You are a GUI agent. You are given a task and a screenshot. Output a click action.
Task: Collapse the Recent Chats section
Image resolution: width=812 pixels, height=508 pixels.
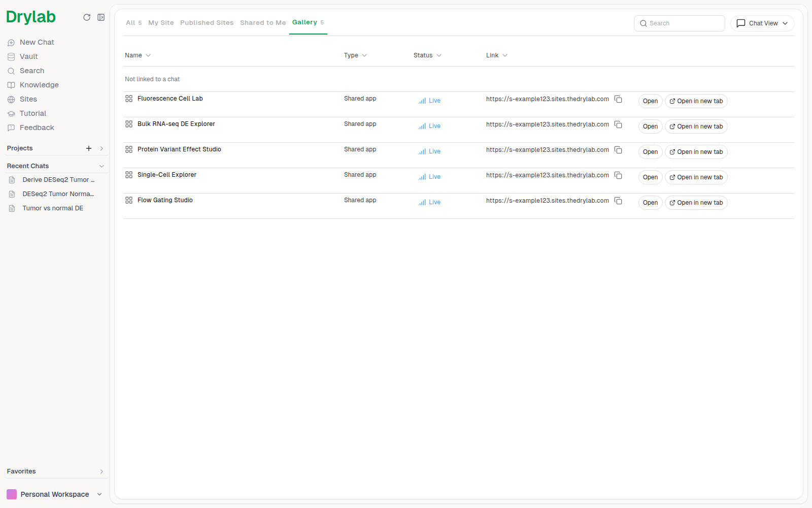coord(101,166)
